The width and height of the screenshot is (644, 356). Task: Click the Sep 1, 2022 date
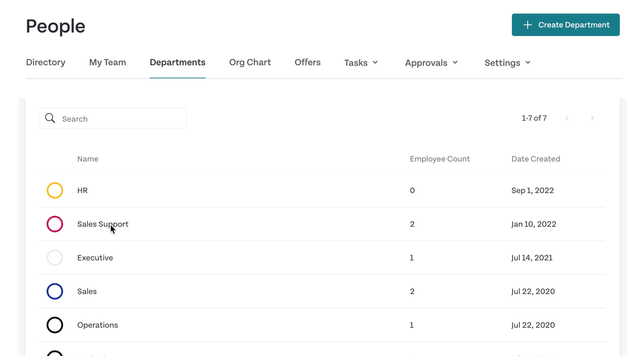tap(533, 190)
